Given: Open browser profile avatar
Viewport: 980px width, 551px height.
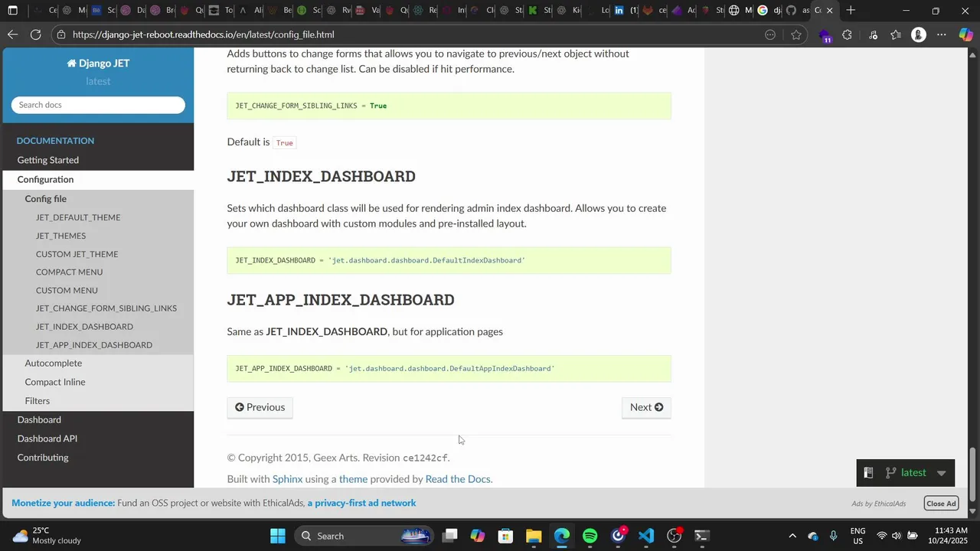Looking at the screenshot, I should pyautogui.click(x=920, y=34).
